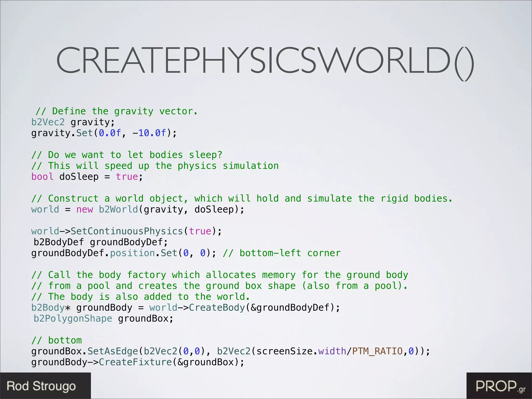Screen dimensions: 532x399
Task: Click the CREATEPHYSICSWORLD() slide title
Action: pos(265,61)
